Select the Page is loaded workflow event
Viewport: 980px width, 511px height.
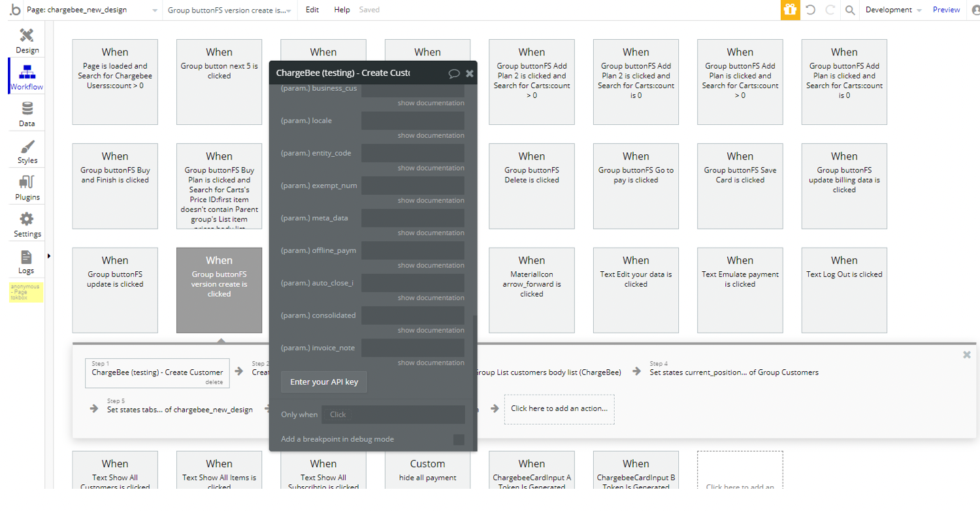coord(115,82)
